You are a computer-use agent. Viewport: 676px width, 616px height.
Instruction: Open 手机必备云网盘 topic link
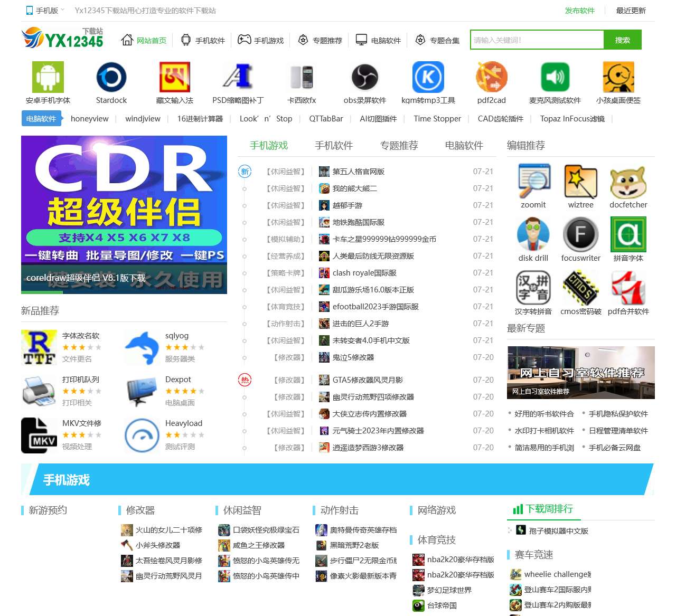[615, 448]
